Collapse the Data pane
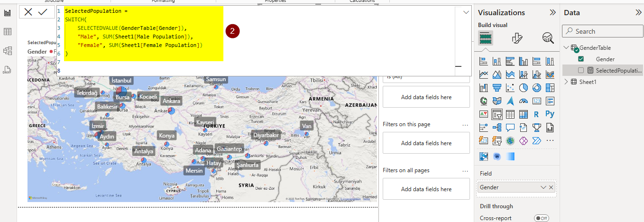 point(638,13)
